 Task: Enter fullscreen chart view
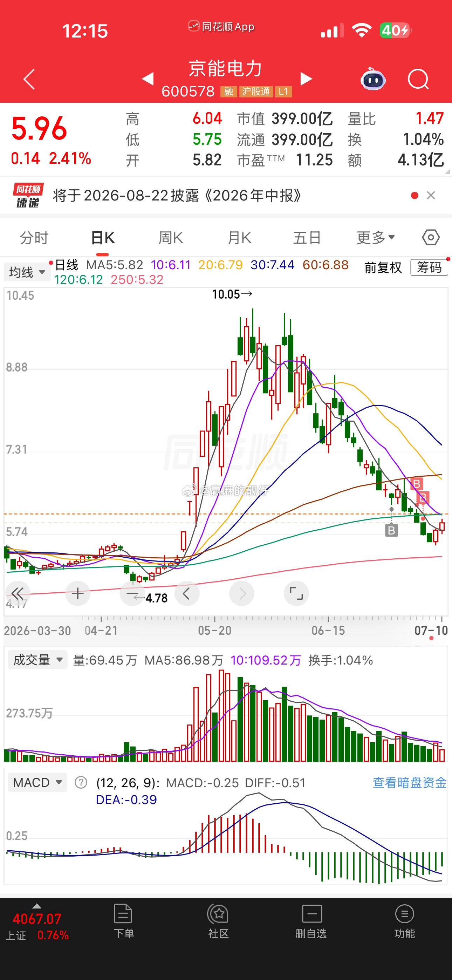pyautogui.click(x=296, y=593)
